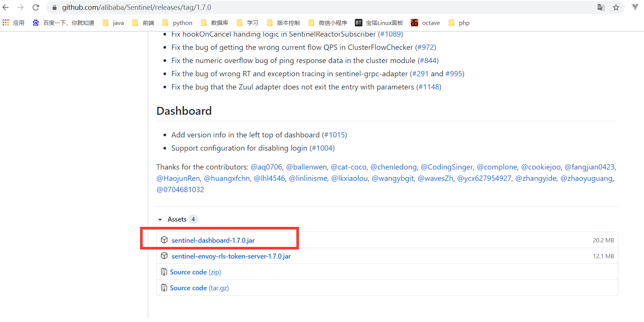Download sentinel-envoy-rls-token-server-1.7.0.jar
This screenshot has width=644, height=322.
point(231,256)
